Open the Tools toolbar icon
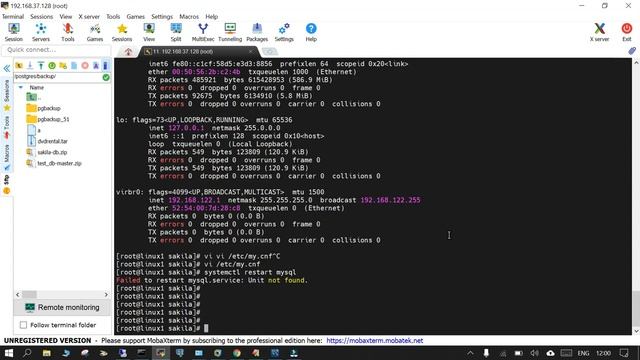The height and width of the screenshot is (360, 640). [x=68, y=32]
